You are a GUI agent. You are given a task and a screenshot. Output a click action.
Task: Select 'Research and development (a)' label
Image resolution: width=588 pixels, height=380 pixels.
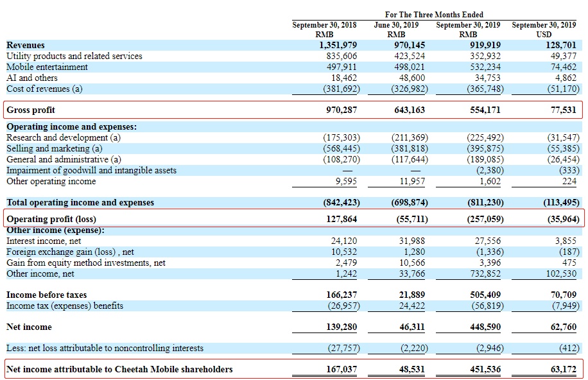coord(64,137)
